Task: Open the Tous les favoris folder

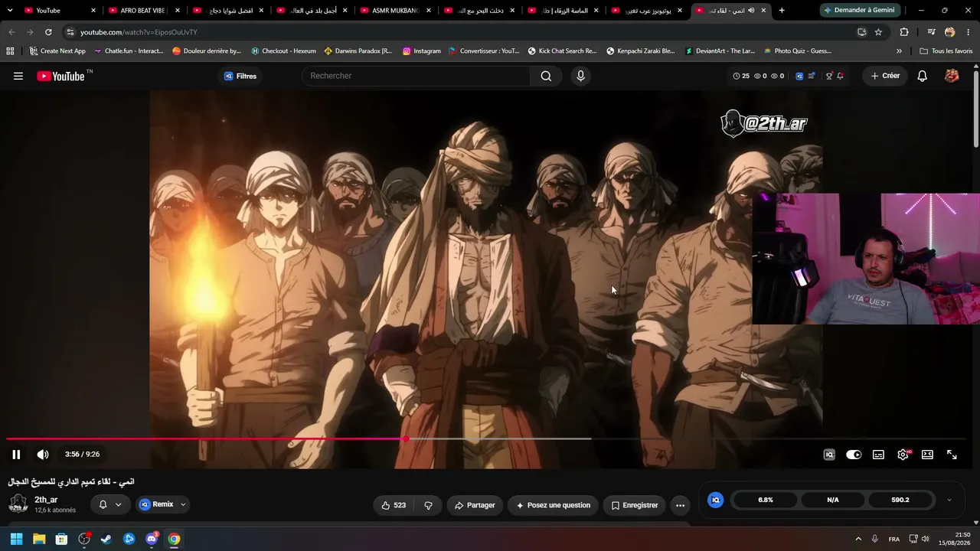Action: tap(946, 51)
